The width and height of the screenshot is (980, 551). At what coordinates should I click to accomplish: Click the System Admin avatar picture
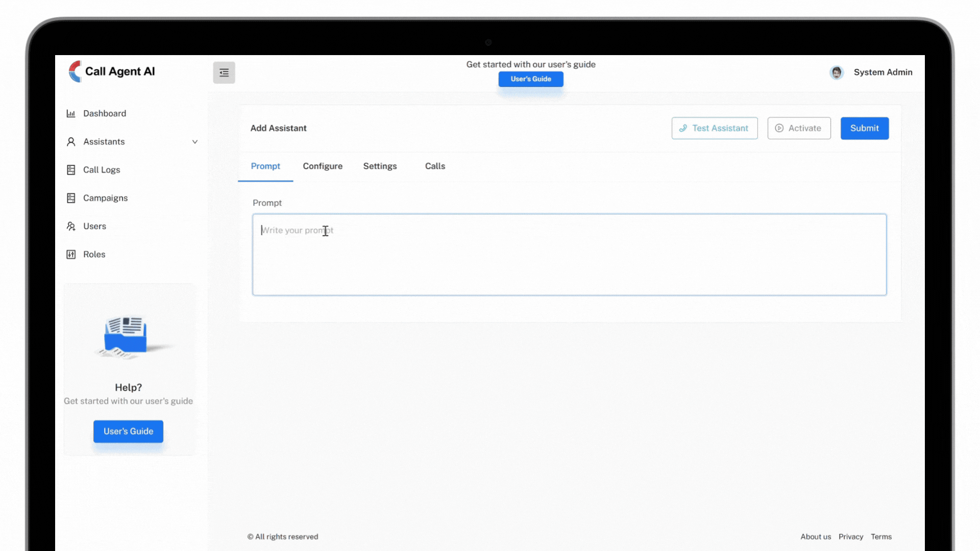pos(837,72)
